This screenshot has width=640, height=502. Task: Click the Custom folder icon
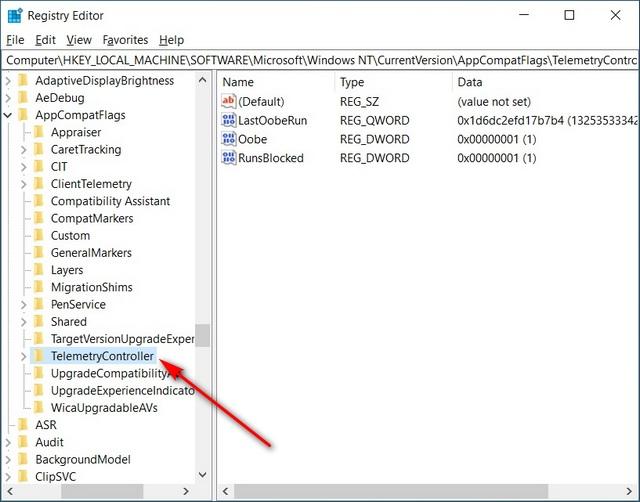pos(39,235)
